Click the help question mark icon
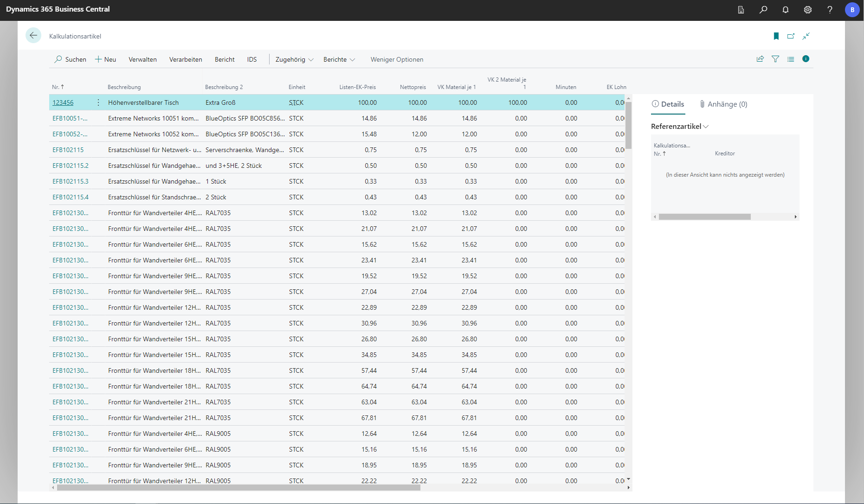Viewport: 864px width, 504px height. 830,10
